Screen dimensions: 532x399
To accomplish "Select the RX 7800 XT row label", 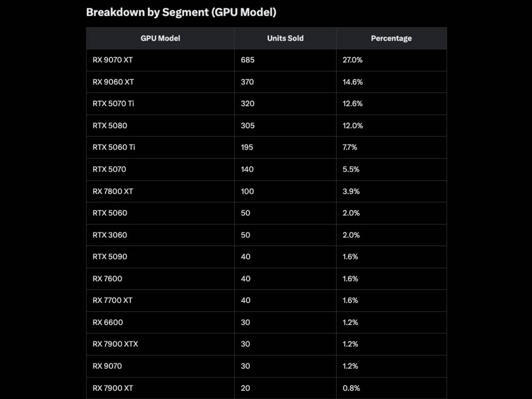I will coord(113,191).
